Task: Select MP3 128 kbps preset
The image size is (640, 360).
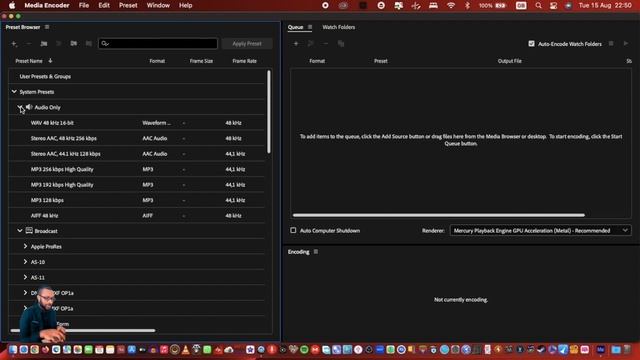Action: [x=137, y=200]
